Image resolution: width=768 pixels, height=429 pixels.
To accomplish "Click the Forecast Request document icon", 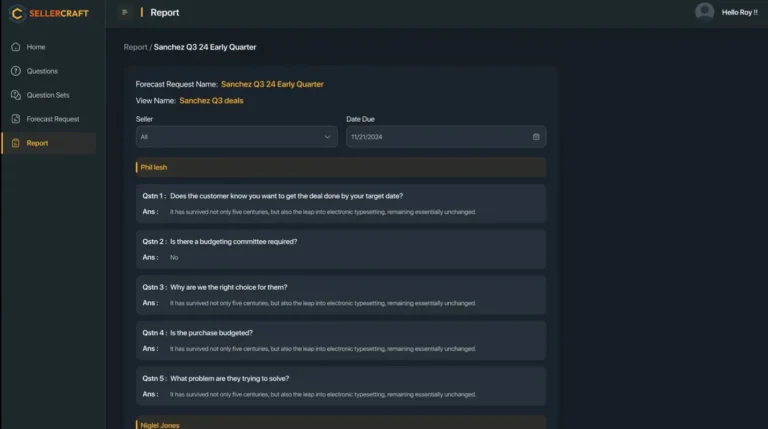I will [x=16, y=119].
